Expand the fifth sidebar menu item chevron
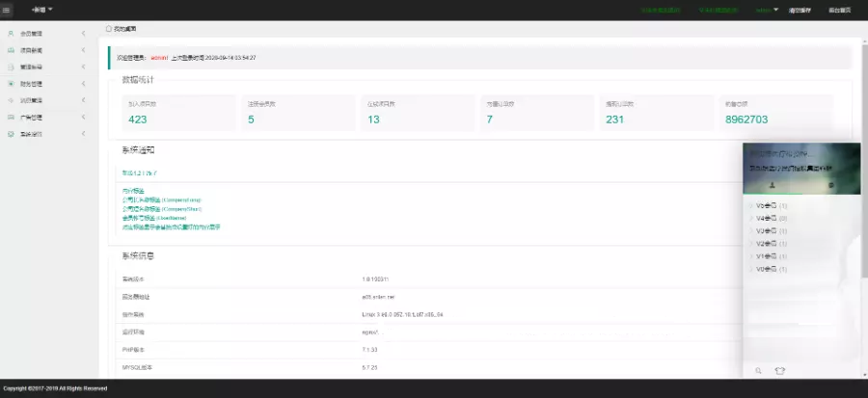 tap(84, 100)
